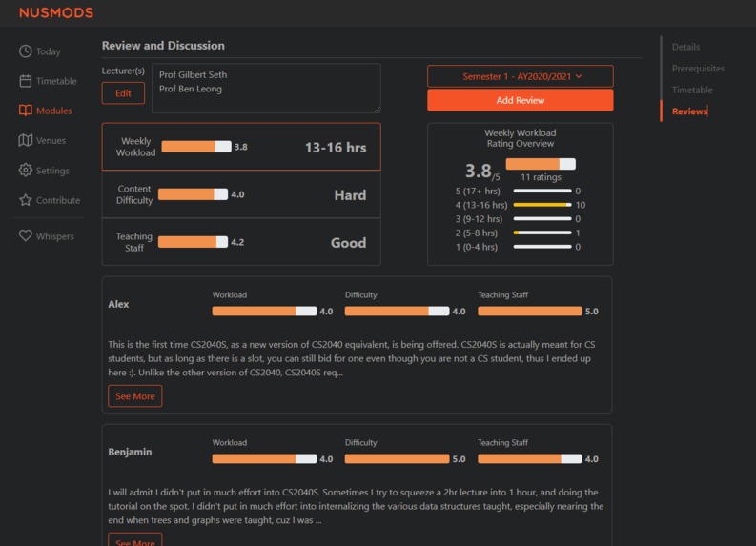The width and height of the screenshot is (756, 546).
Task: Click the 3 (9-12 hrs) distribution bar
Action: [x=542, y=219]
